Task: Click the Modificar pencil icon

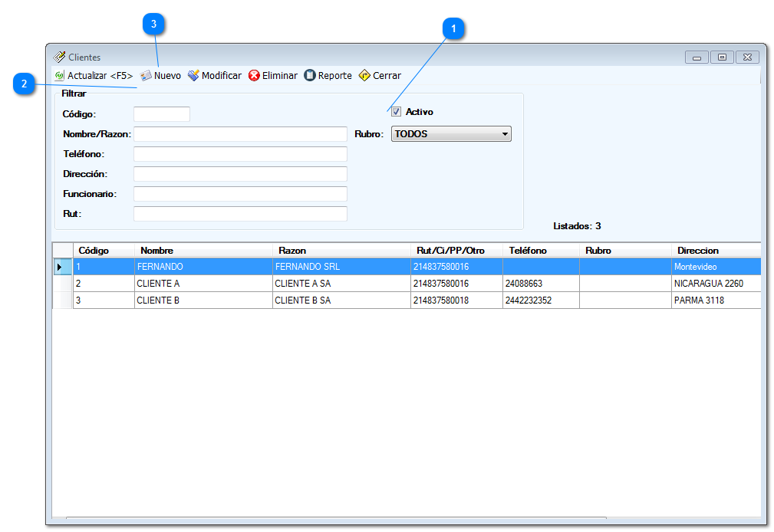Action: tap(193, 75)
